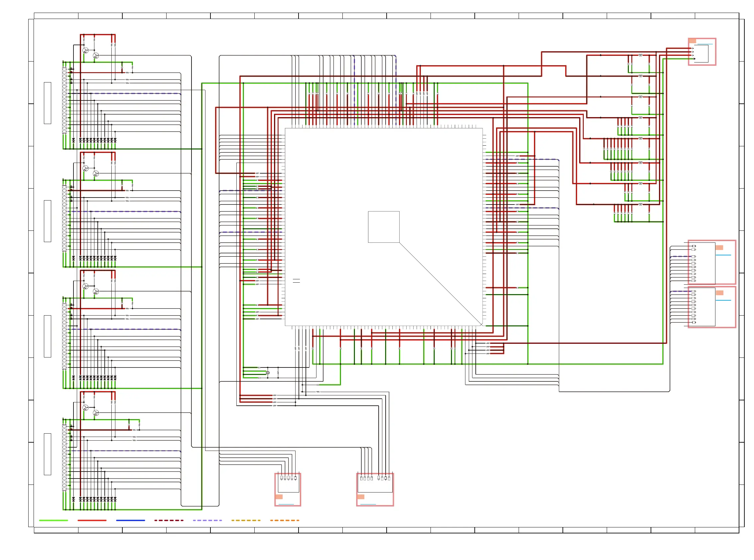Screen dimensions: 754x560
Task: Select the solid green legend line
Action: tap(54, 520)
